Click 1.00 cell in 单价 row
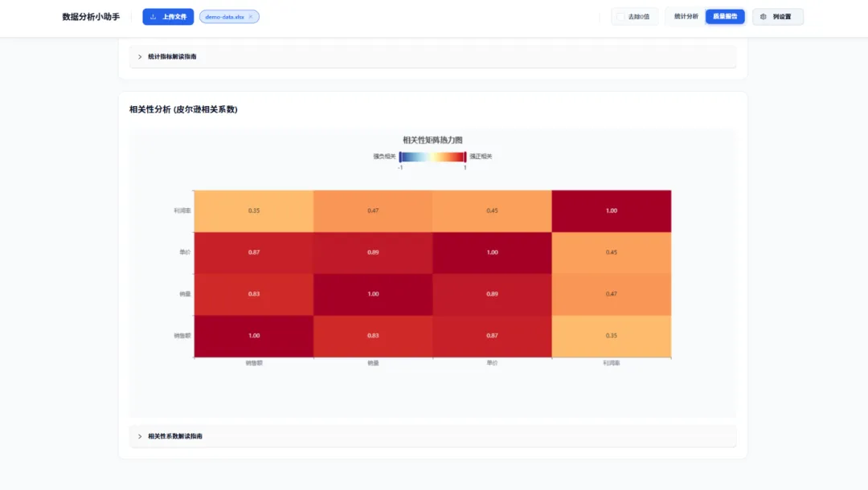 point(492,252)
